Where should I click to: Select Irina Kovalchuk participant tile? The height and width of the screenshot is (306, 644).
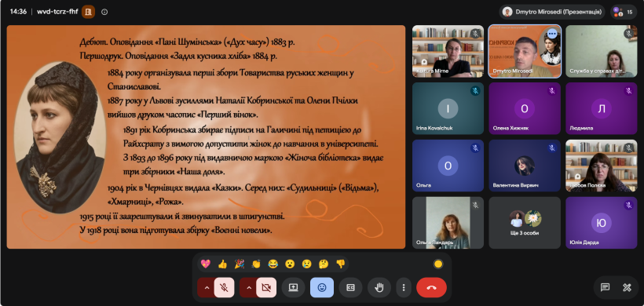pyautogui.click(x=448, y=109)
